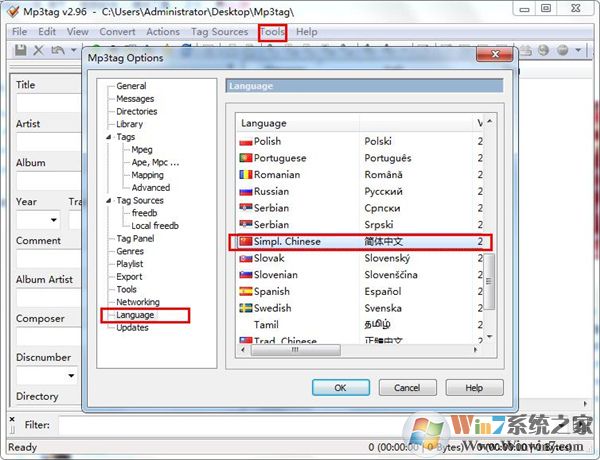Collapse the Tags tree node

click(108, 137)
